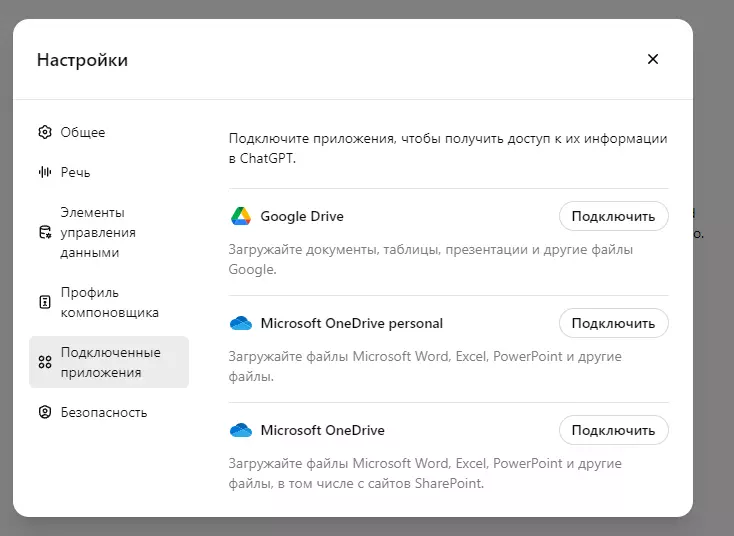This screenshot has width=734, height=536.
Task: Go to Профиль компоновщика tab
Action: pos(109,302)
